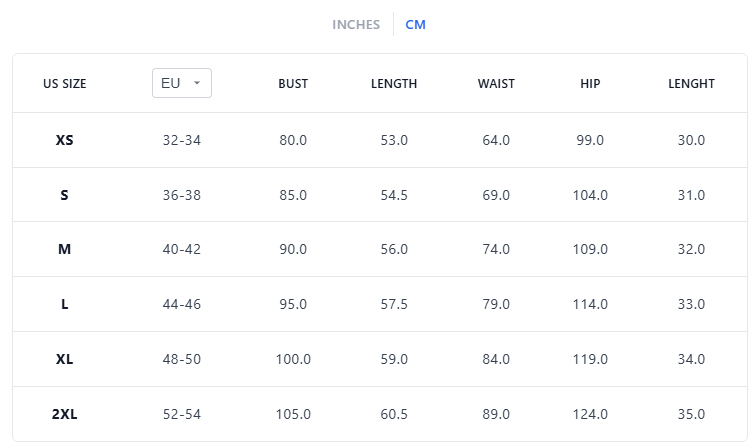Switch units to INCHES tab
The height and width of the screenshot is (447, 752).
356,25
